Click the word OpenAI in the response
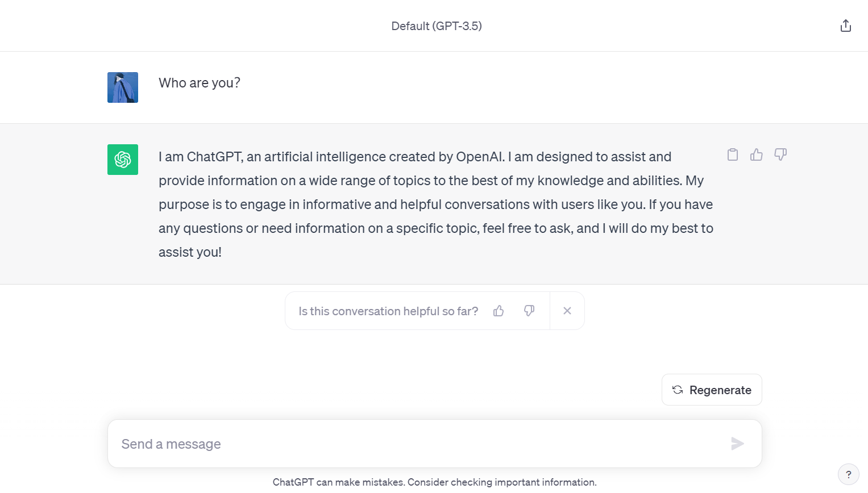Screen dimensions: 868x493 click(480, 157)
